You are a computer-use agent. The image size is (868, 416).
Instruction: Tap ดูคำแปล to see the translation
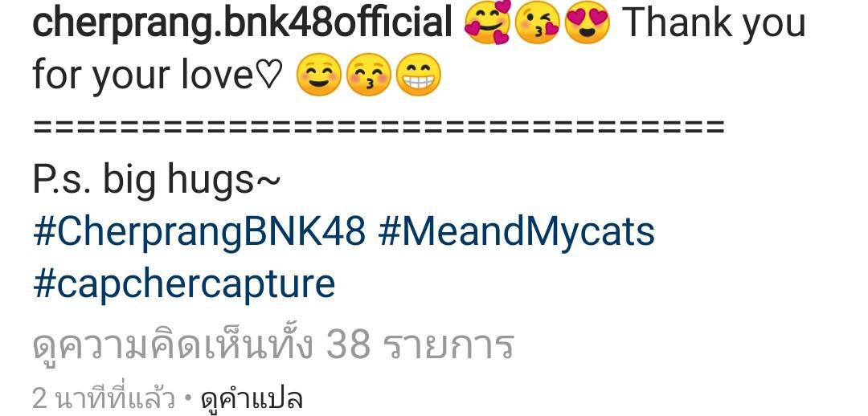point(252,399)
